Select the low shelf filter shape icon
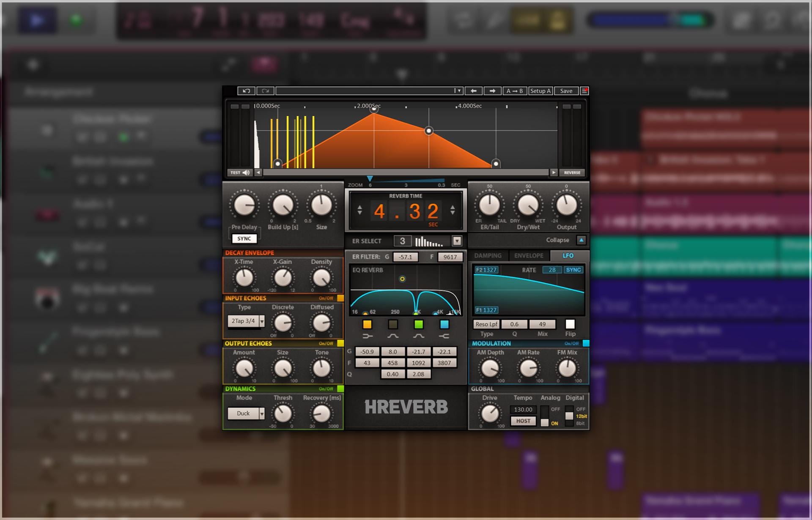Viewport: 812px width, 520px height. pyautogui.click(x=368, y=336)
